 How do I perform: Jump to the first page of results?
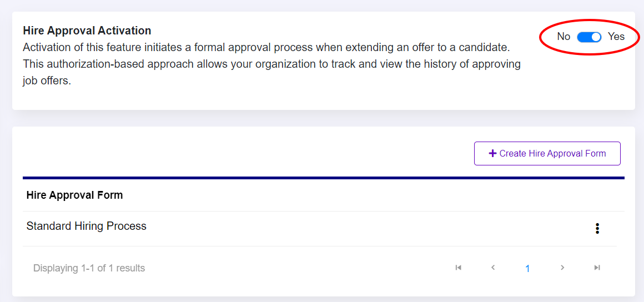[459, 268]
